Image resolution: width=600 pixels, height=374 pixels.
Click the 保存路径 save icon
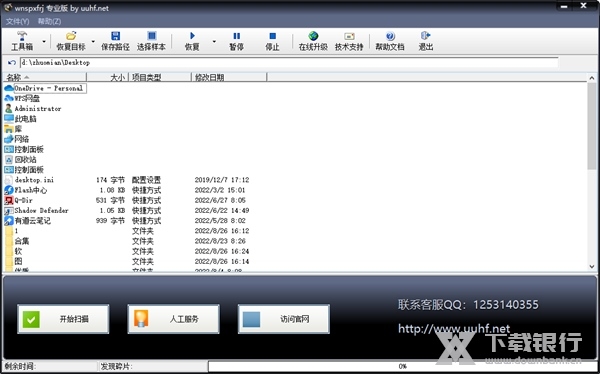pos(115,36)
